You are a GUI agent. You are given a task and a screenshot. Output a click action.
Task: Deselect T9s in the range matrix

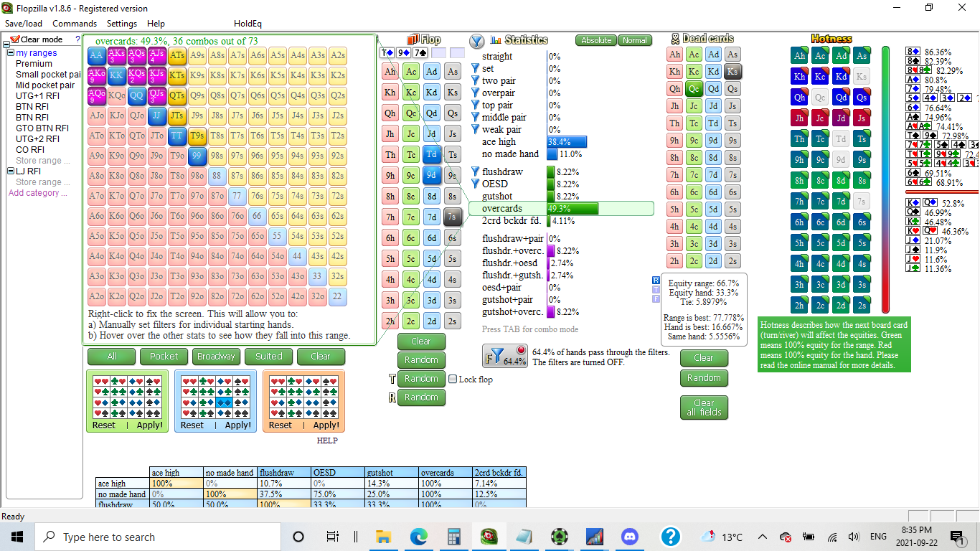(197, 136)
